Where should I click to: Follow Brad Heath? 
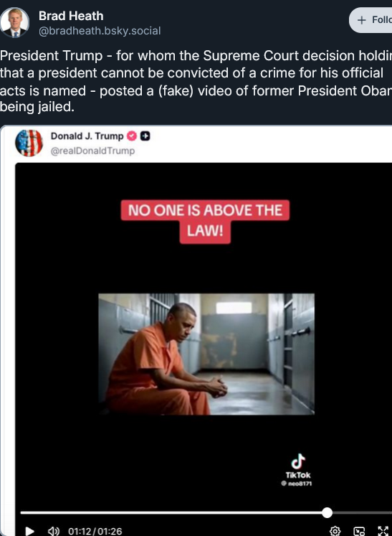[371, 20]
